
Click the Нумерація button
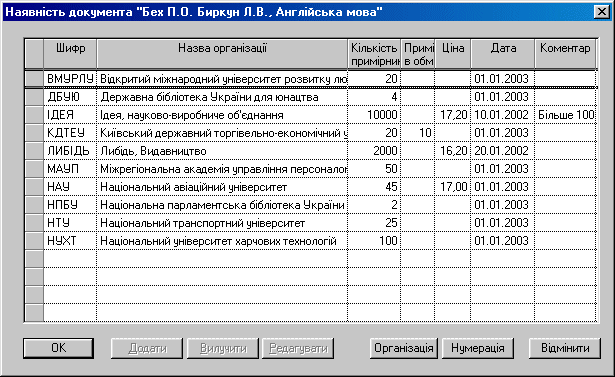tap(478, 348)
